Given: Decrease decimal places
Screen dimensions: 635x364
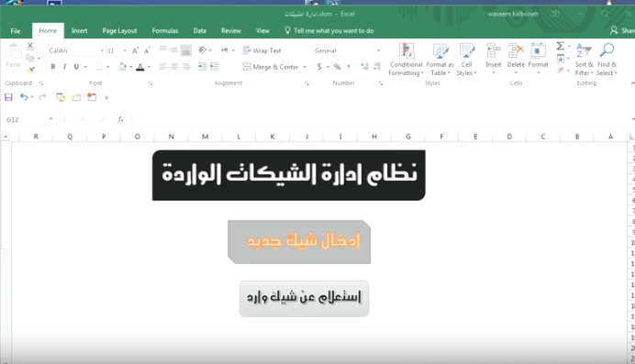Looking at the screenshot, I should point(377,67).
